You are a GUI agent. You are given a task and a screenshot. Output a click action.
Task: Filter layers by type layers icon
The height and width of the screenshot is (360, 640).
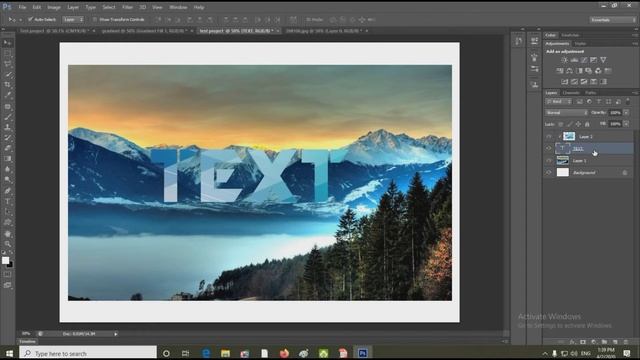pos(599,102)
